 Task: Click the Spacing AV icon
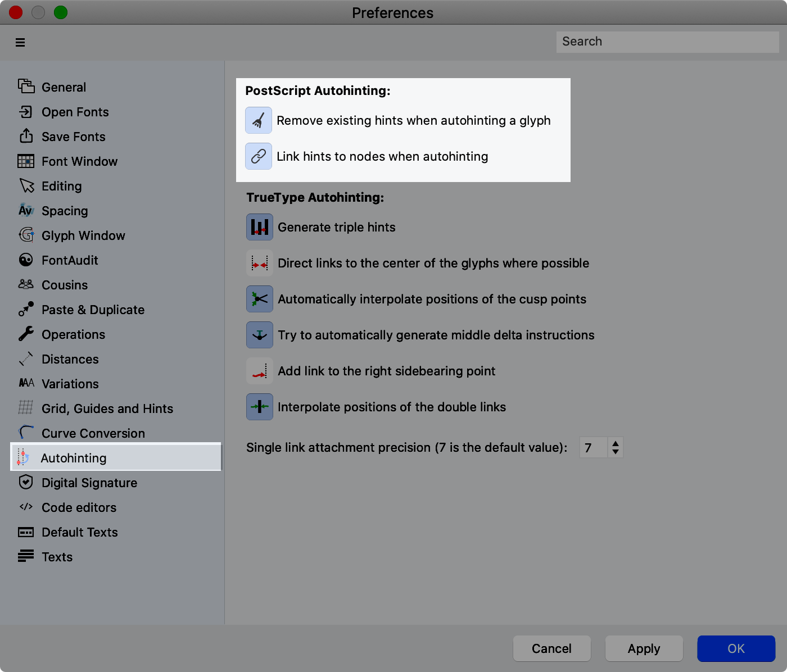point(26,210)
